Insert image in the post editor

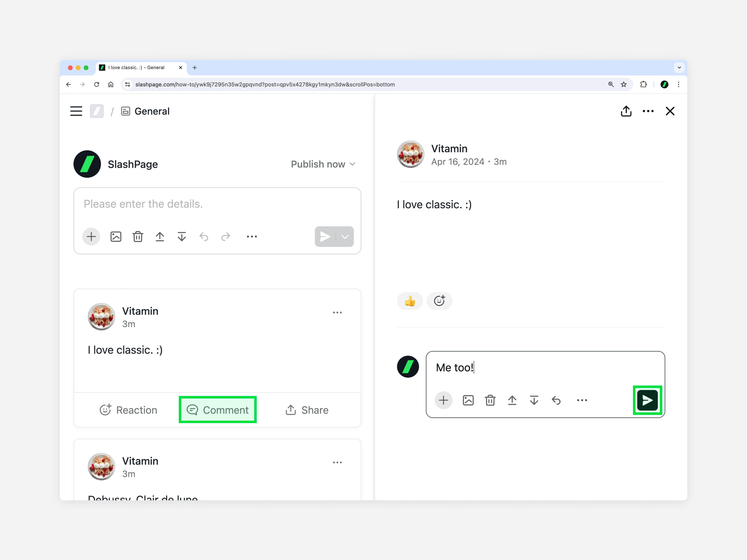116,237
